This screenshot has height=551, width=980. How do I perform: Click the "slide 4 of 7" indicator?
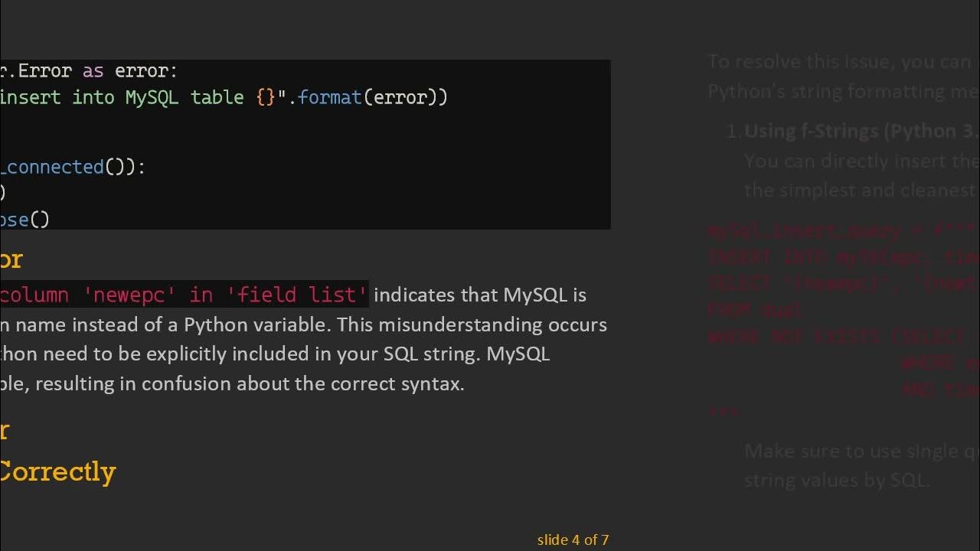point(573,540)
